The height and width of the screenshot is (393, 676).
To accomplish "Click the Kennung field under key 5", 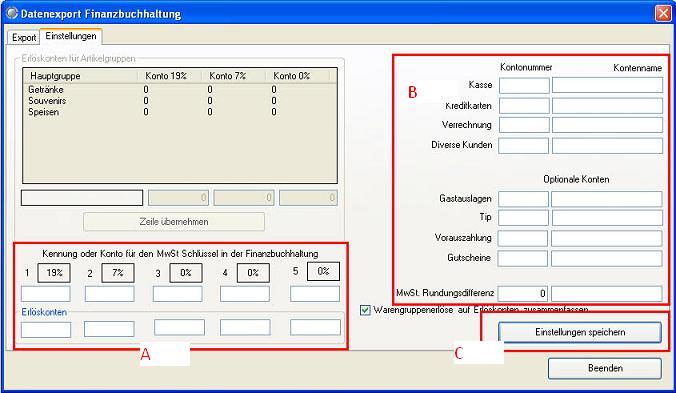I will tap(315, 294).
